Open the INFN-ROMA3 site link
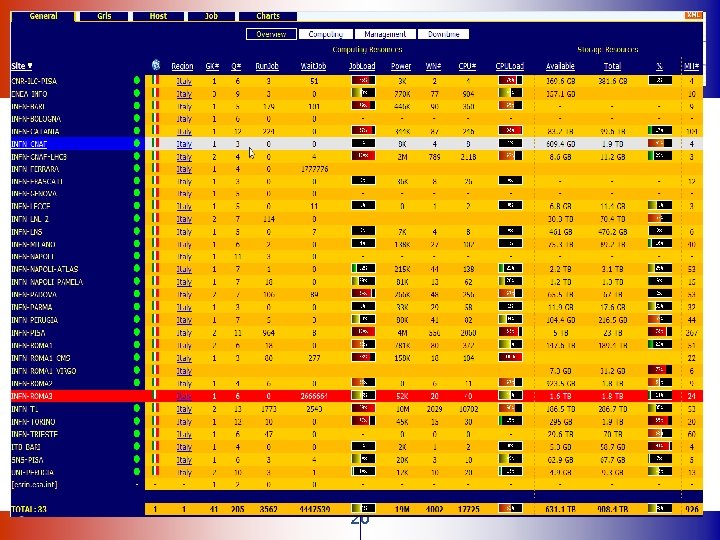This screenshot has width=720, height=540. pyautogui.click(x=32, y=396)
